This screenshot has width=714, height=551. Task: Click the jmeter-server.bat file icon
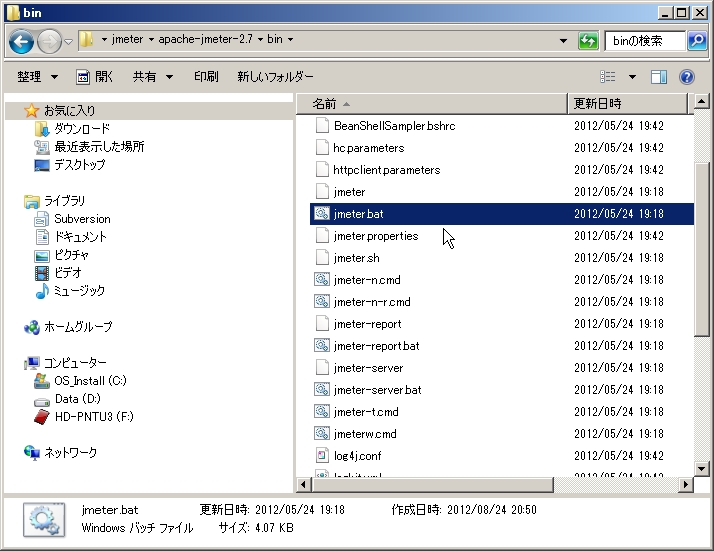(322, 389)
